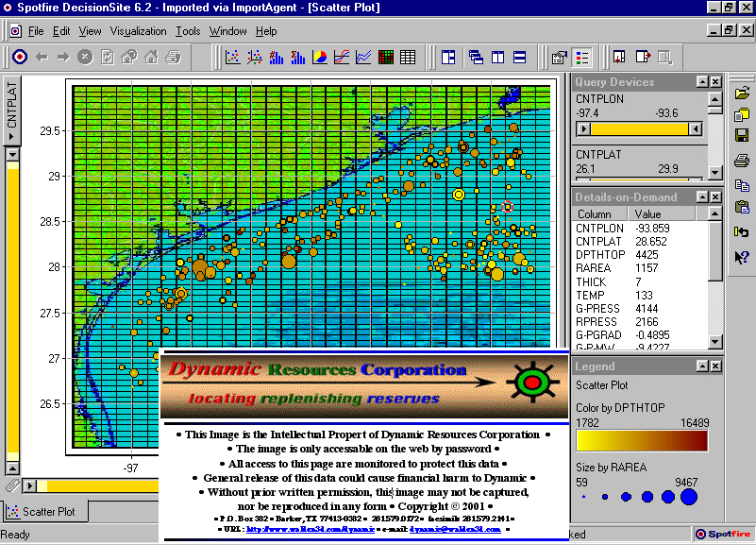The image size is (756, 545).
Task: Open the Visualization menu
Action: 138,31
